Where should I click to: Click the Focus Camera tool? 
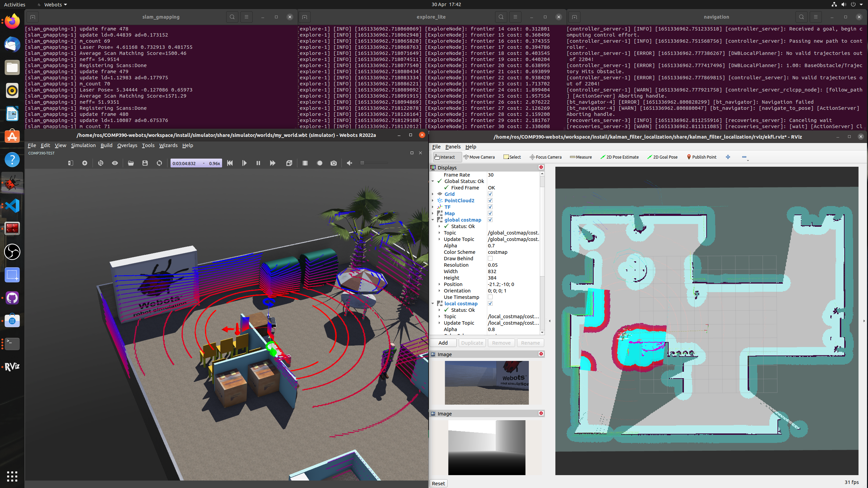(x=546, y=157)
